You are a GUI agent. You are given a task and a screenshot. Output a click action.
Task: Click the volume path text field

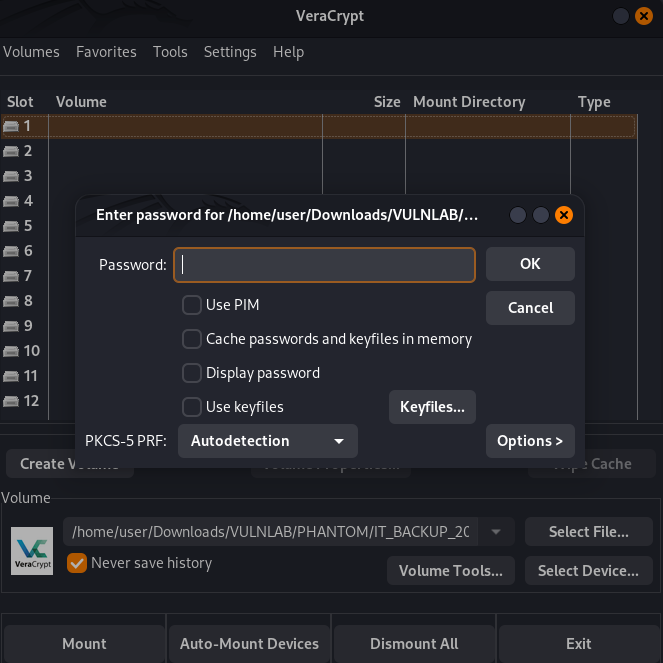271,531
